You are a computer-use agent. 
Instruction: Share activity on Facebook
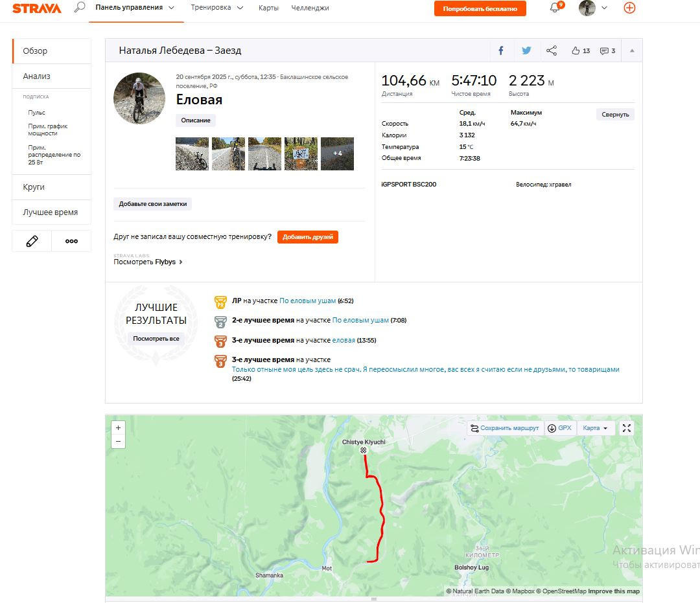point(501,51)
